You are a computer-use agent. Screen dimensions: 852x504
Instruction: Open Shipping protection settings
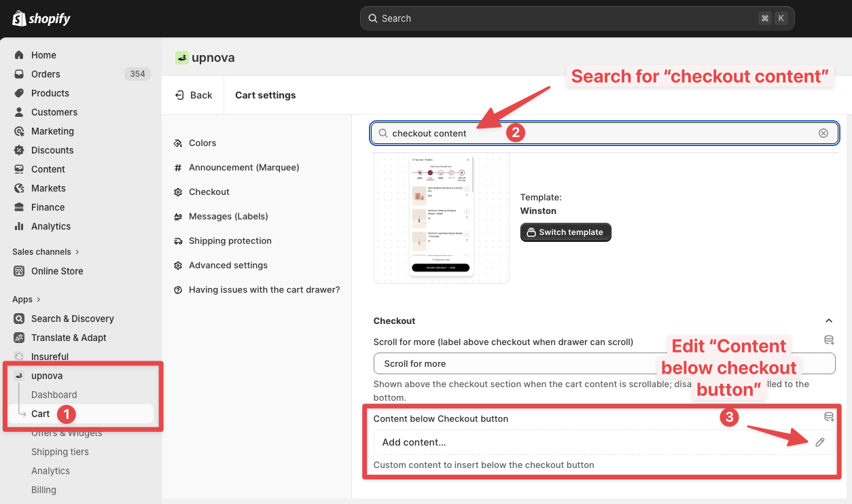(230, 241)
